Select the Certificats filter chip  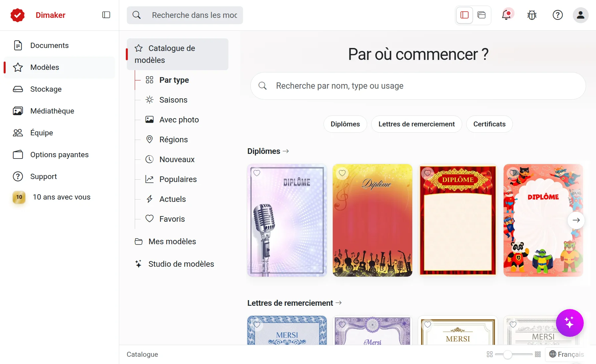coord(489,124)
